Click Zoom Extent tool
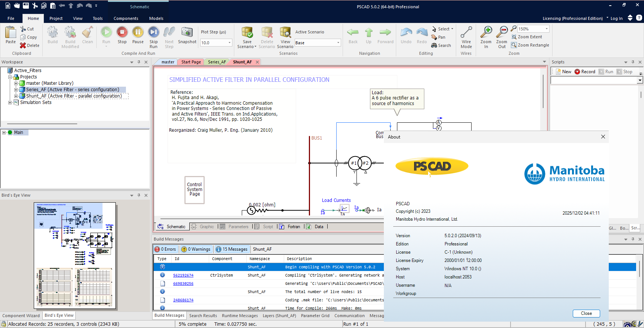 coord(527,37)
